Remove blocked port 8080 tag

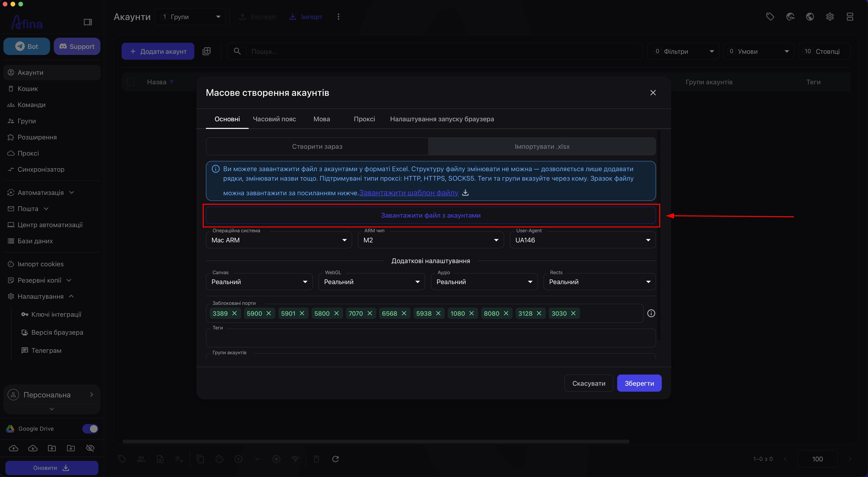(x=506, y=314)
